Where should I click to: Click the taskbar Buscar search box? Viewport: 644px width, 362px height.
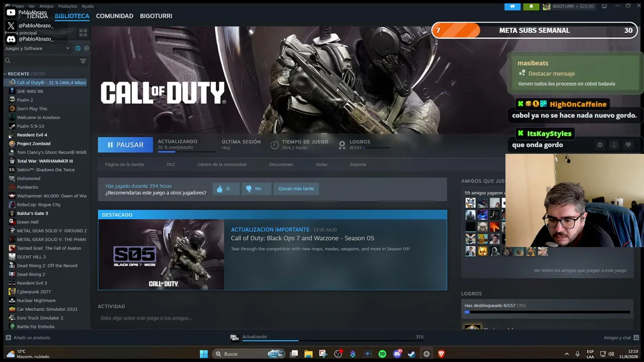[249, 354]
